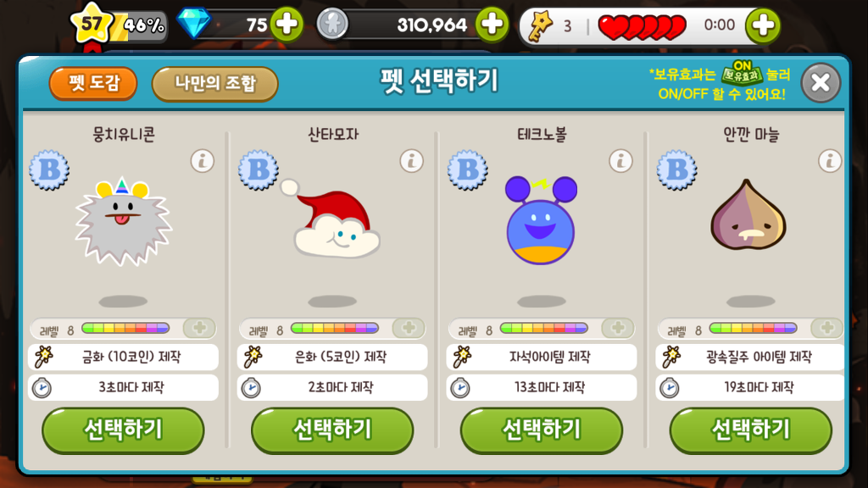Open the 나만의 조합 tab
The width and height of the screenshot is (868, 488).
[x=214, y=84]
